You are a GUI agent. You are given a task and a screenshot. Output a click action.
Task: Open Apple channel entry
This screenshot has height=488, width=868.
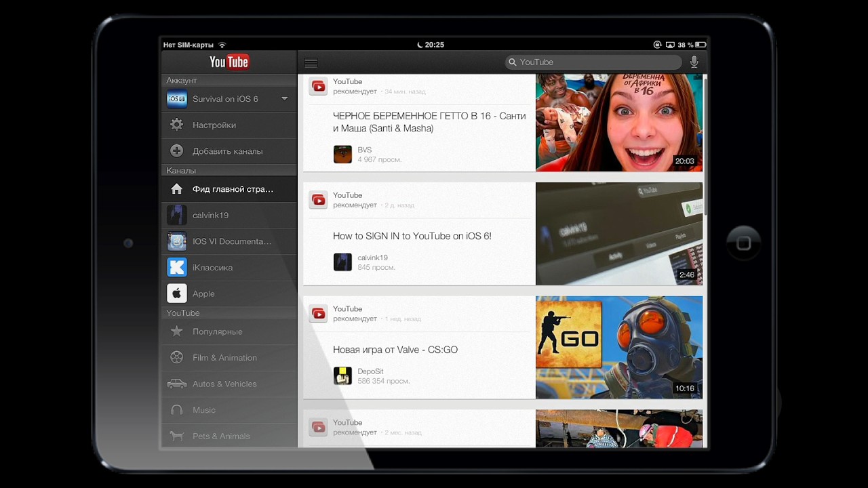[229, 293]
